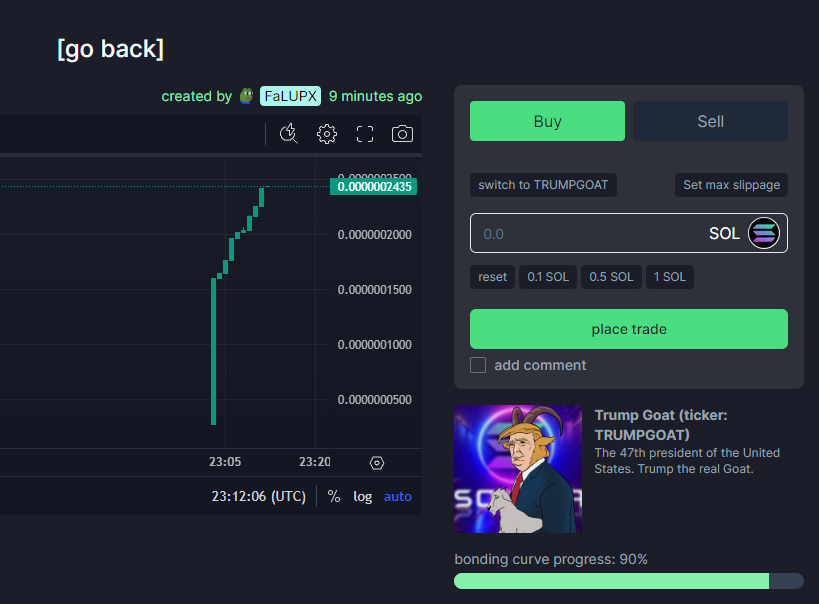Viewport: 819px width, 604px height.
Task: Click the [go back] link
Action: point(110,49)
